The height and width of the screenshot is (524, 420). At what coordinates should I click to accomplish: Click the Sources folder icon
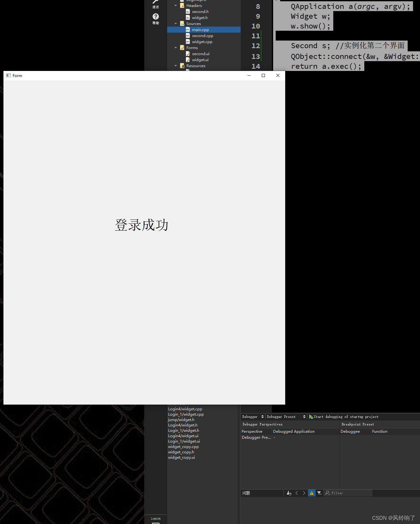(x=182, y=24)
